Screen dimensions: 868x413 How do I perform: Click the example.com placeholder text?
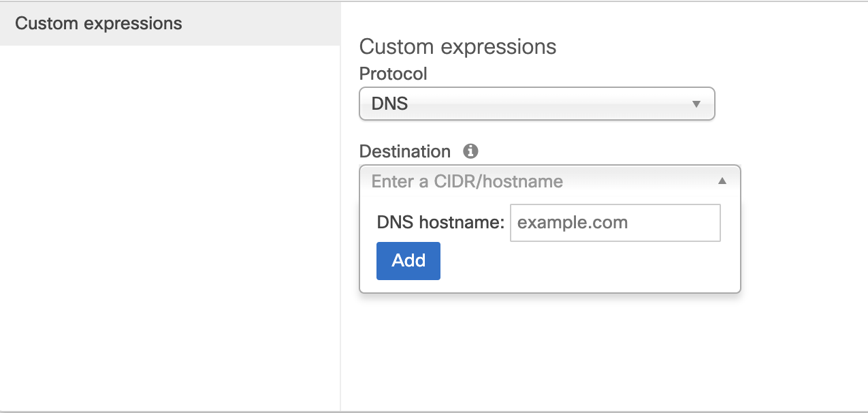pyautogui.click(x=573, y=223)
